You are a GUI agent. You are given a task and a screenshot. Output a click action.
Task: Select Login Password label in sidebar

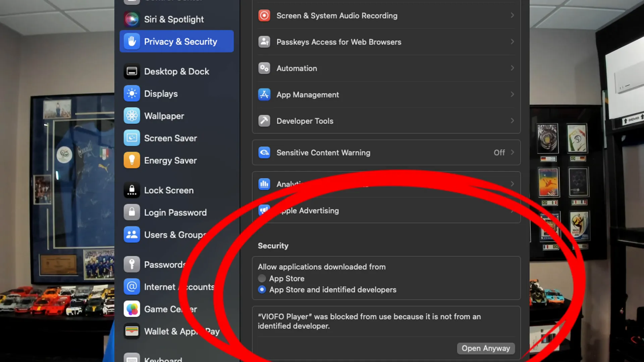tap(175, 213)
